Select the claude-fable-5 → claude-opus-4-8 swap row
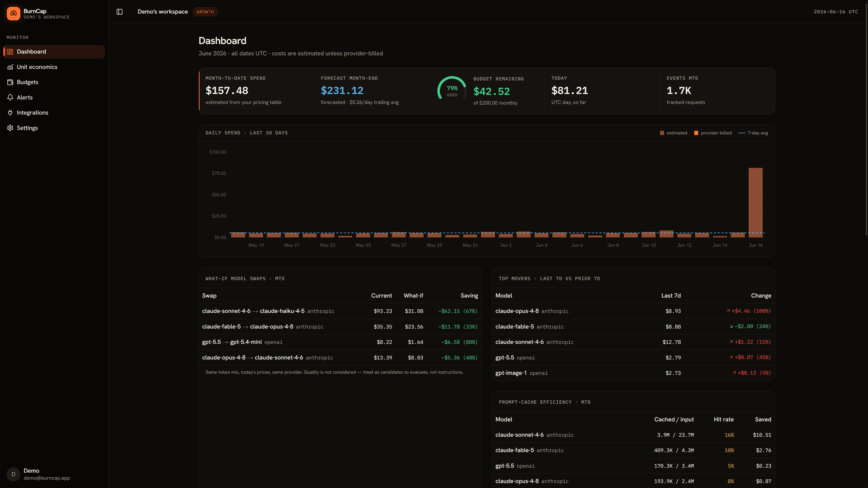Viewport: 868px width, 488px height. coord(340,326)
